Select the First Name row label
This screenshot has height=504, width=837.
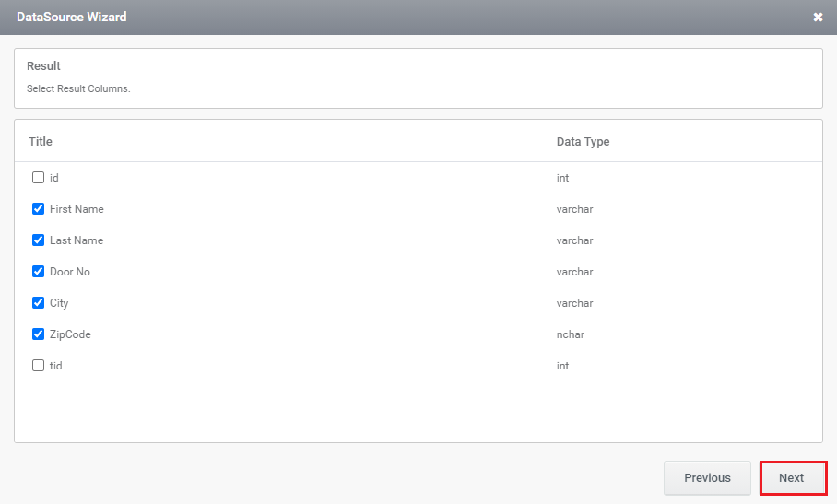(x=77, y=209)
